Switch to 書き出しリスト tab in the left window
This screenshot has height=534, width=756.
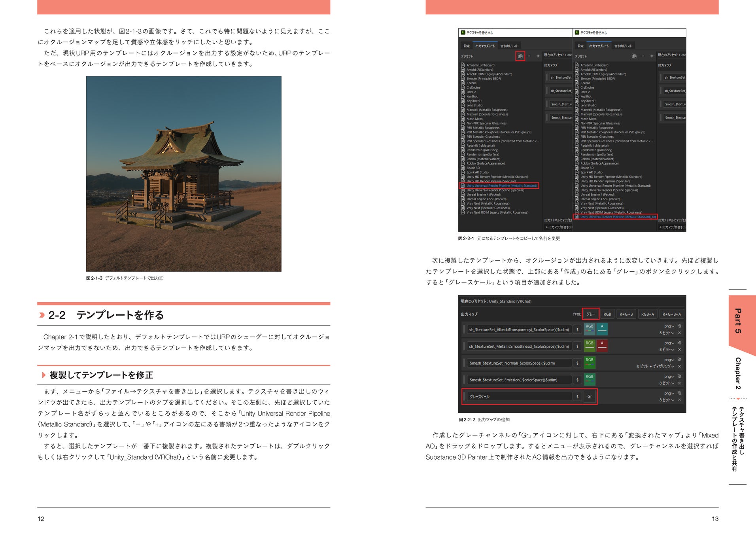[x=509, y=46]
